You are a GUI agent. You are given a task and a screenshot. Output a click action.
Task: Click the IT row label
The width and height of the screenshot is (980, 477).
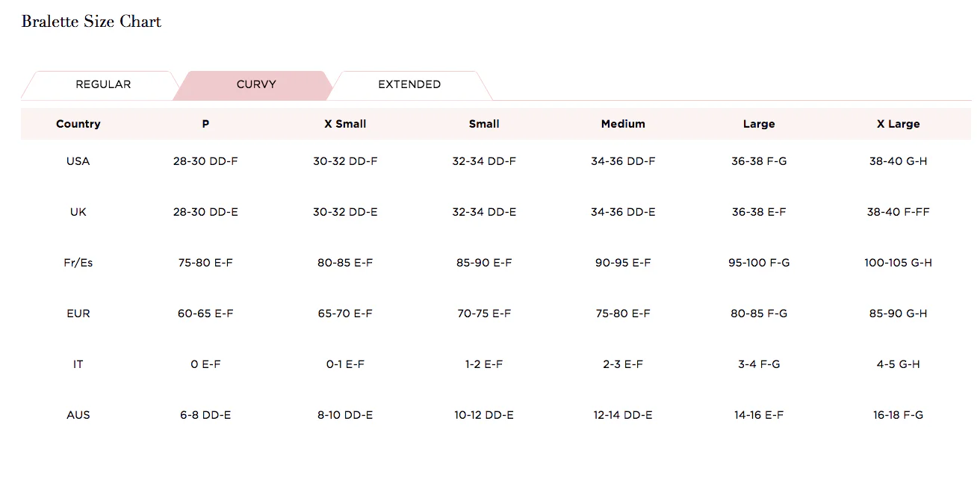(78, 364)
